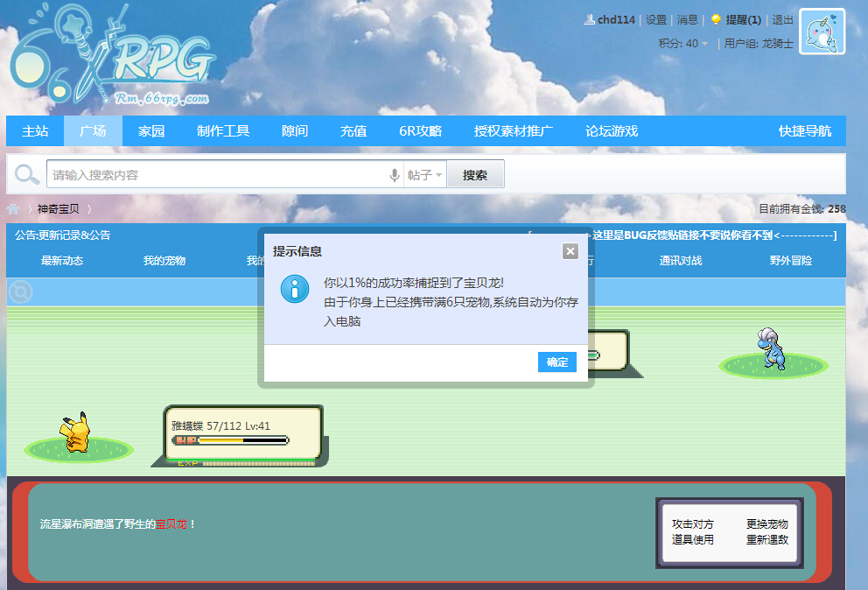This screenshot has width=868, height=590.
Task: Open 快捷导航 quick navigation
Action: pos(805,131)
